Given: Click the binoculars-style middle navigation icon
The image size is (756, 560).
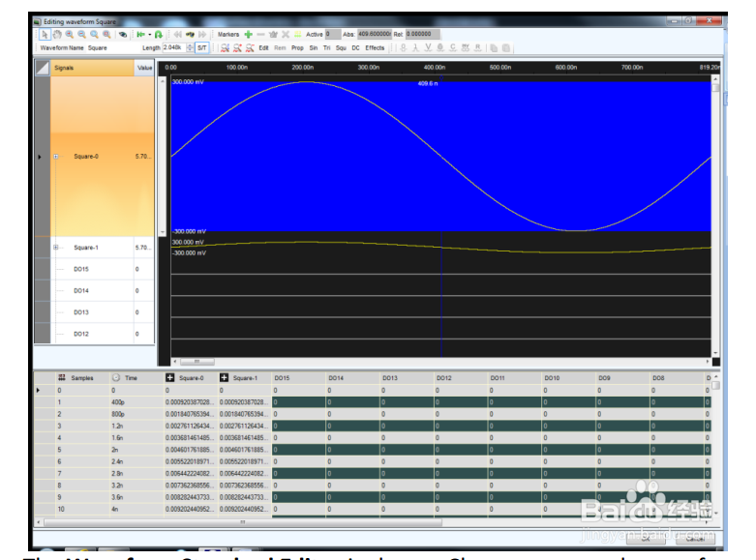Looking at the screenshot, I should pos(190,34).
